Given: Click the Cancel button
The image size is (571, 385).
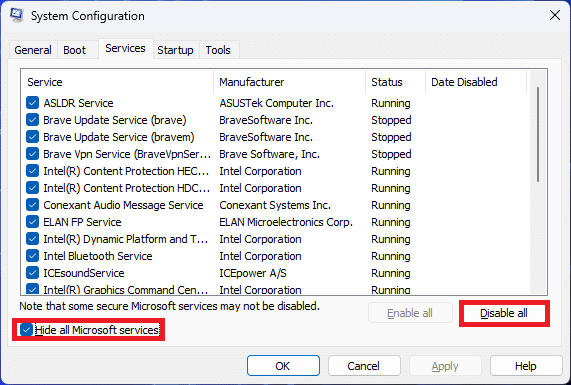Looking at the screenshot, I should (x=364, y=366).
